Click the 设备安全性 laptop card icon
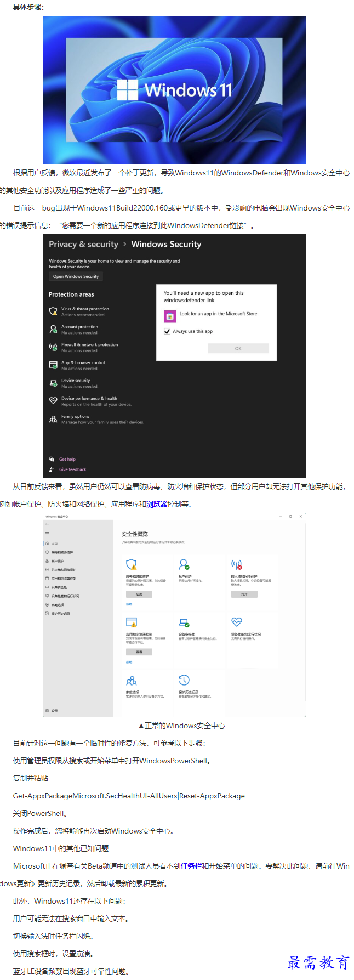Screen dimensions: 354x980 click(184, 622)
